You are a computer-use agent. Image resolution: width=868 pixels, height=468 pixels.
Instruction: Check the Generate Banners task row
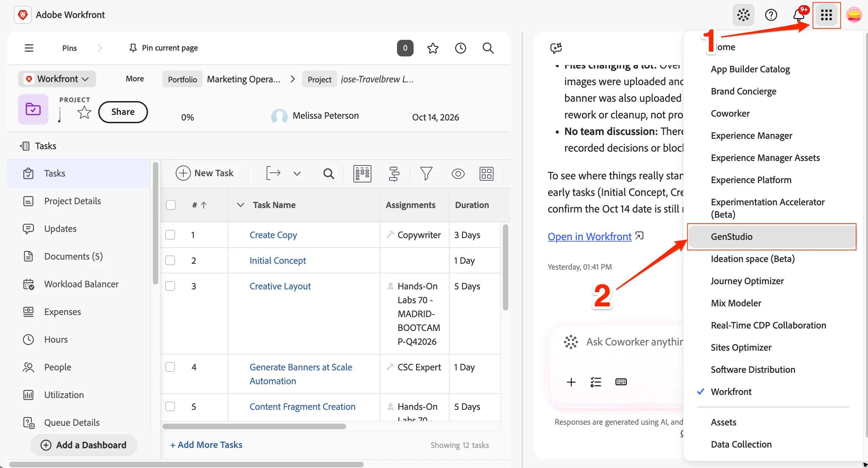tap(170, 367)
